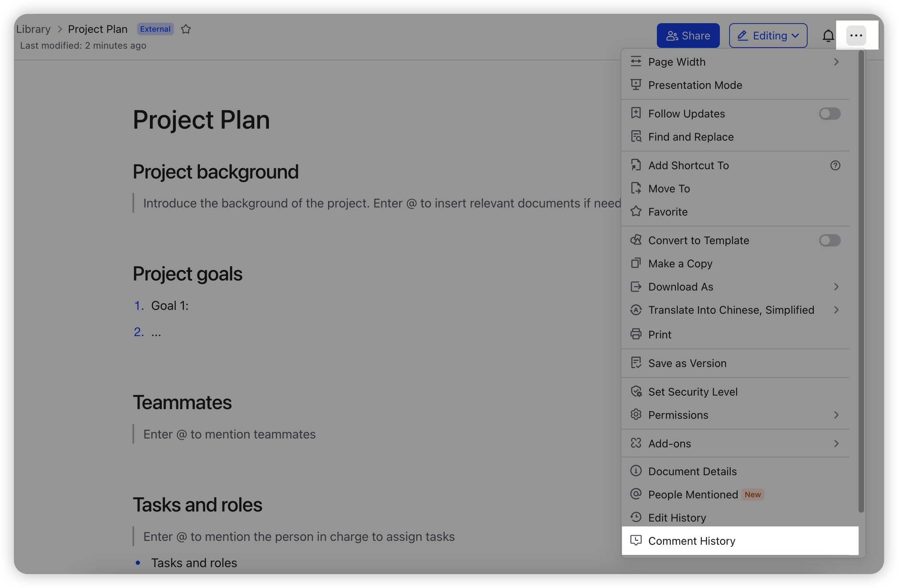Click the Set Security Level icon
Image resolution: width=898 pixels, height=588 pixels.
coord(635,391)
